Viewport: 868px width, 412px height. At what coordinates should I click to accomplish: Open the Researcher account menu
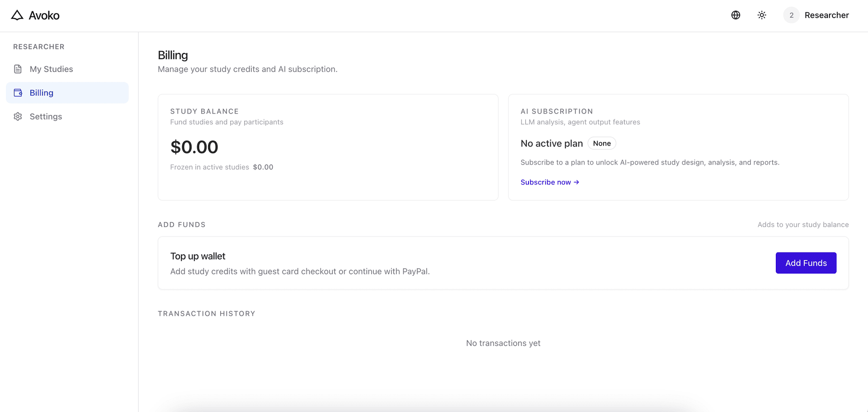click(x=827, y=15)
